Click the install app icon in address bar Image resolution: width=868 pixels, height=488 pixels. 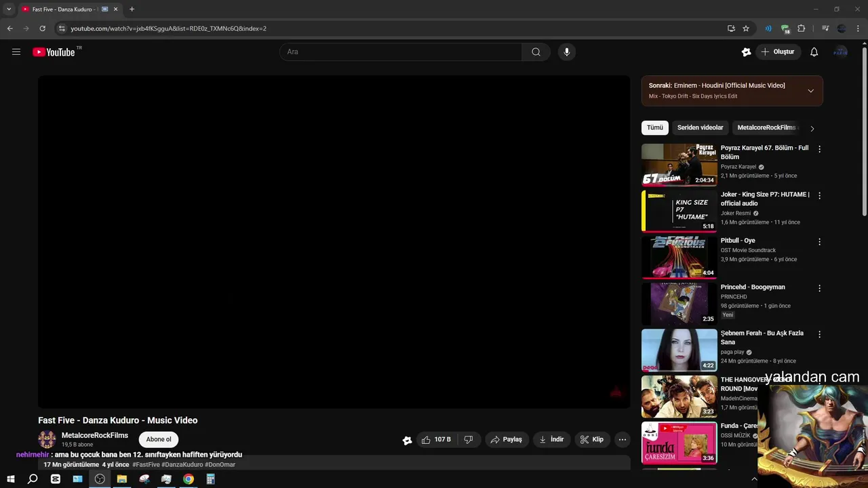[x=731, y=28]
